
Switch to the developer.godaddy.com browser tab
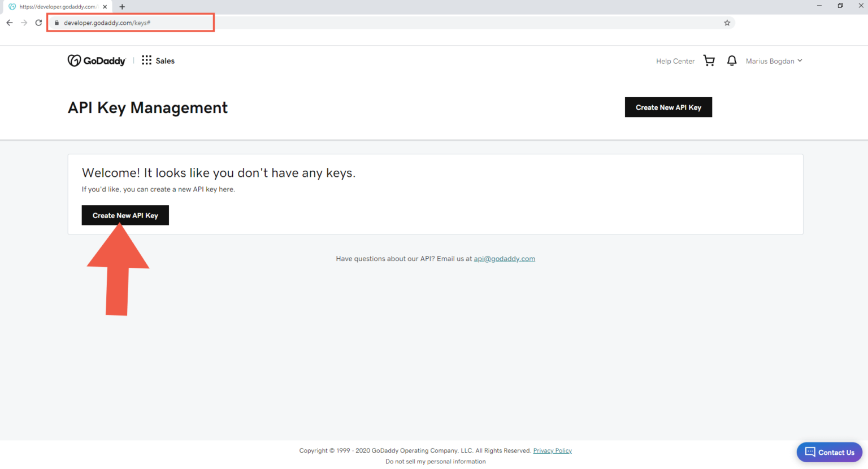pos(57,7)
